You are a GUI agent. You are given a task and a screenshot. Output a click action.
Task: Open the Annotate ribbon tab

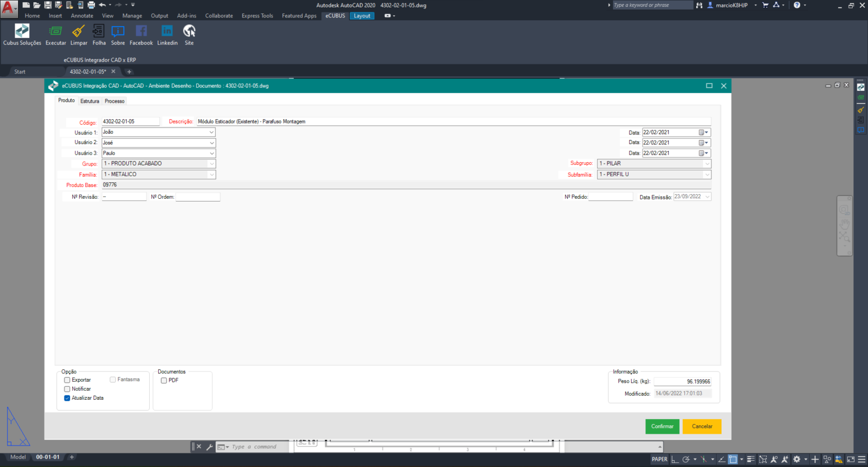(x=82, y=16)
